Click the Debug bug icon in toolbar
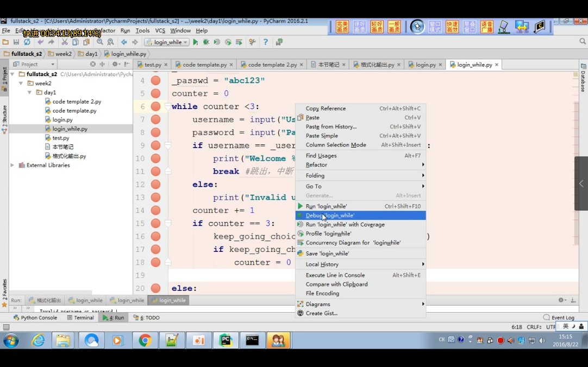Screen dimensions: 588x367 coord(206,42)
